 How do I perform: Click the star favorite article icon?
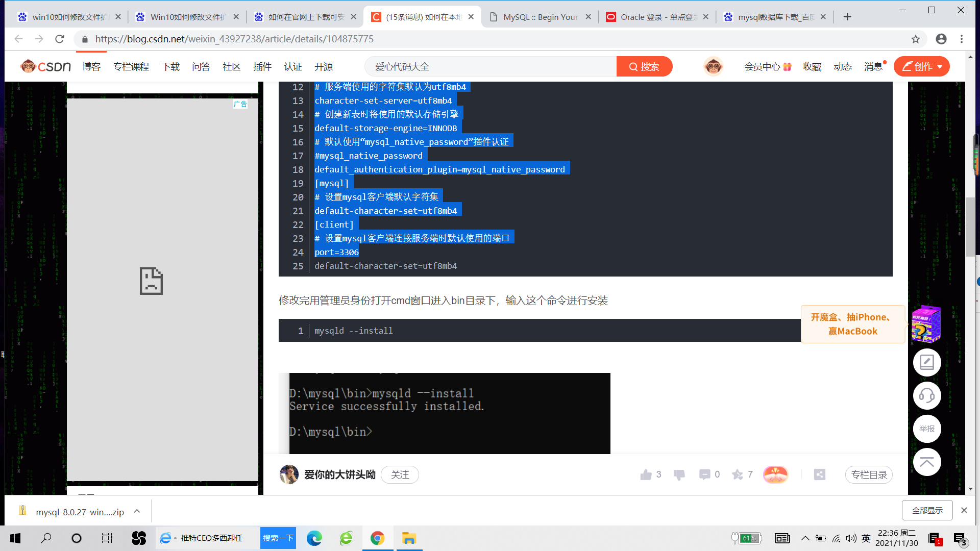click(737, 475)
